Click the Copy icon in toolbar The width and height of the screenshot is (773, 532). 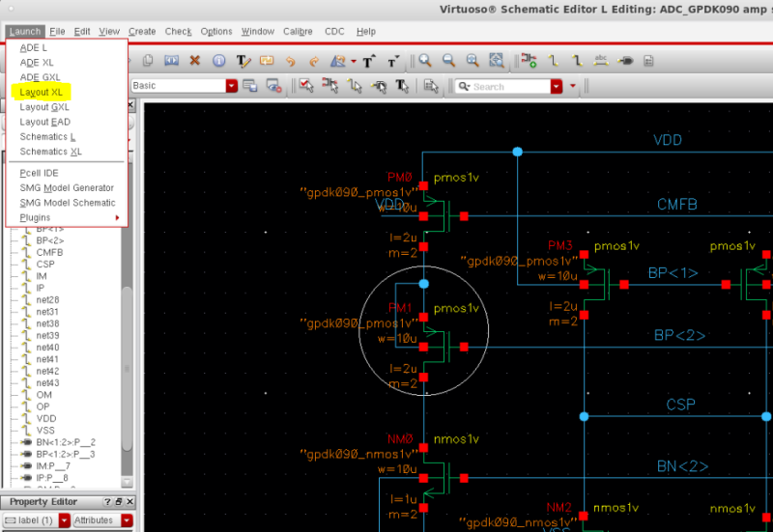148,61
